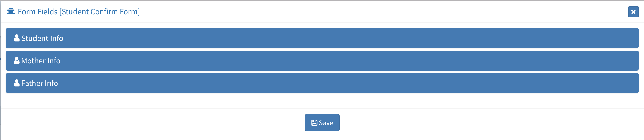Click the 'Mother Info' label text
Screen dimensions: 644x140
click(41, 61)
